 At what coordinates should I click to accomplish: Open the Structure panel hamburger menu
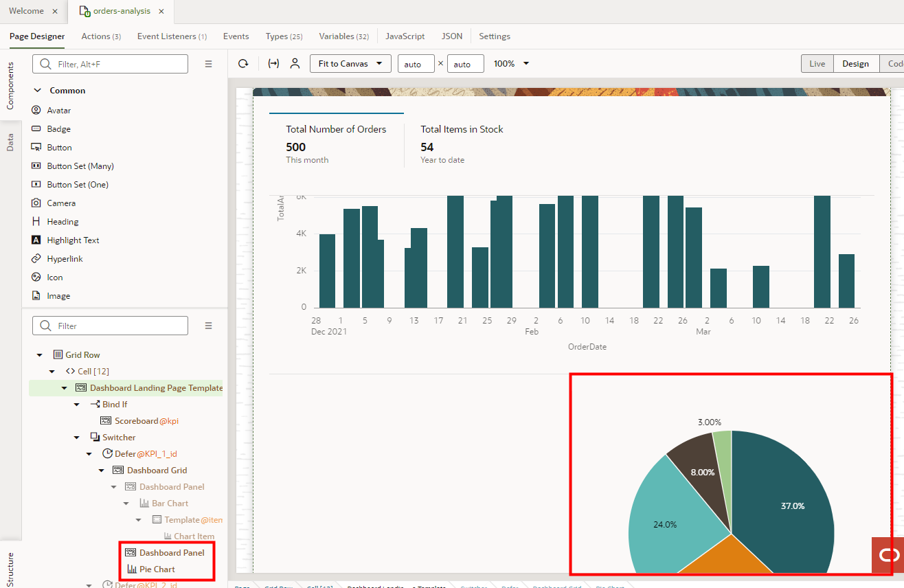(x=208, y=326)
